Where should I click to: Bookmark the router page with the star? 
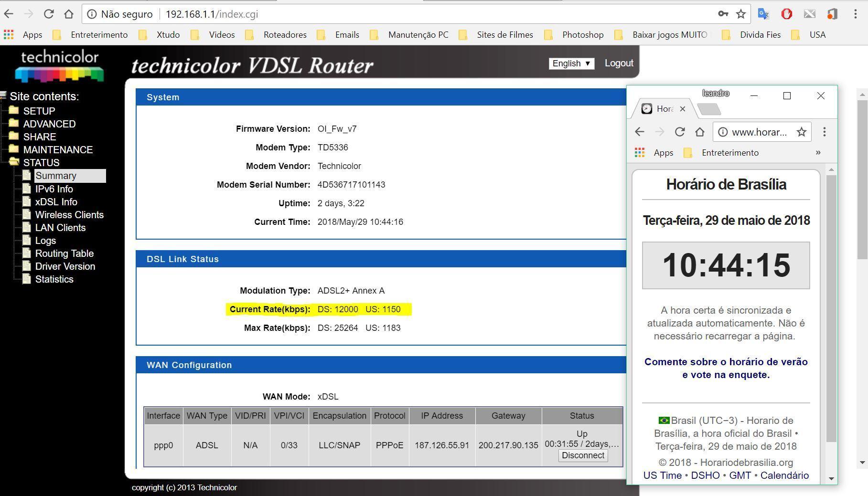pyautogui.click(x=741, y=14)
